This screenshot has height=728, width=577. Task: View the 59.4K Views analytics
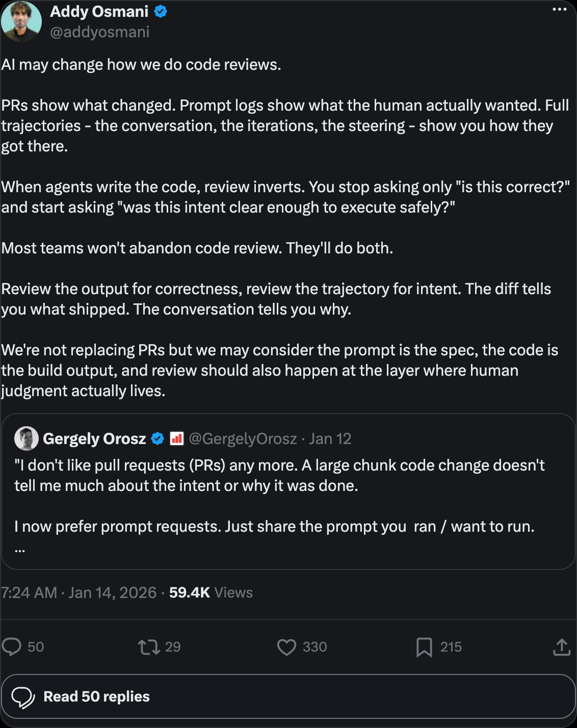click(x=211, y=592)
